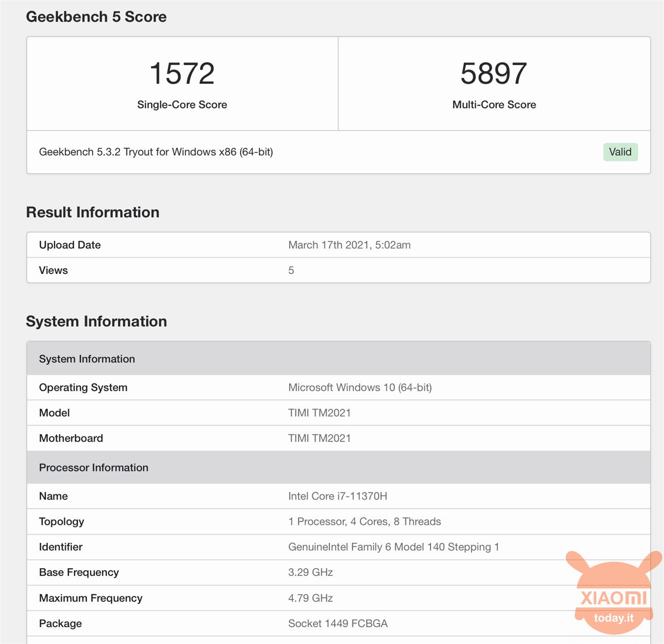The width and height of the screenshot is (664, 644).
Task: Click the green Valid badge
Action: coord(620,152)
